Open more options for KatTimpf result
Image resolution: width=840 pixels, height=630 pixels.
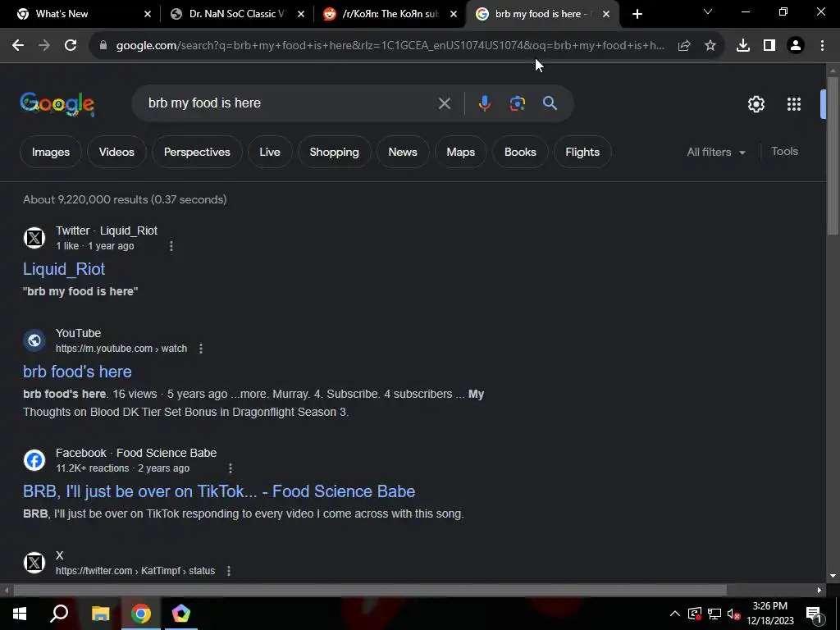point(229,571)
